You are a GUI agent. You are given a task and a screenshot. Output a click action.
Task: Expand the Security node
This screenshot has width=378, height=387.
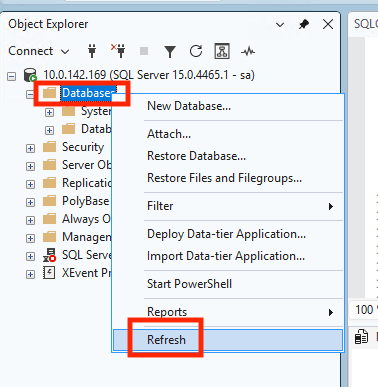click(30, 148)
